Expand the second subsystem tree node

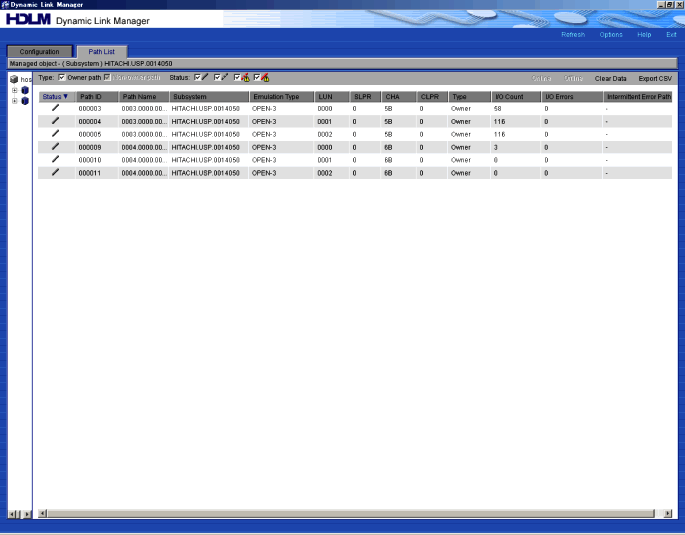pyautogui.click(x=14, y=101)
